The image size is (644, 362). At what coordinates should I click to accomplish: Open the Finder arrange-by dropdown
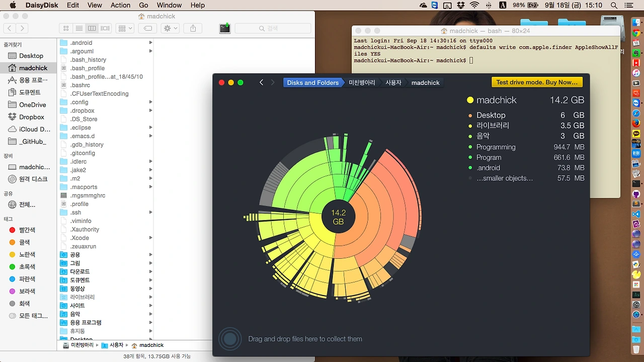(124, 29)
